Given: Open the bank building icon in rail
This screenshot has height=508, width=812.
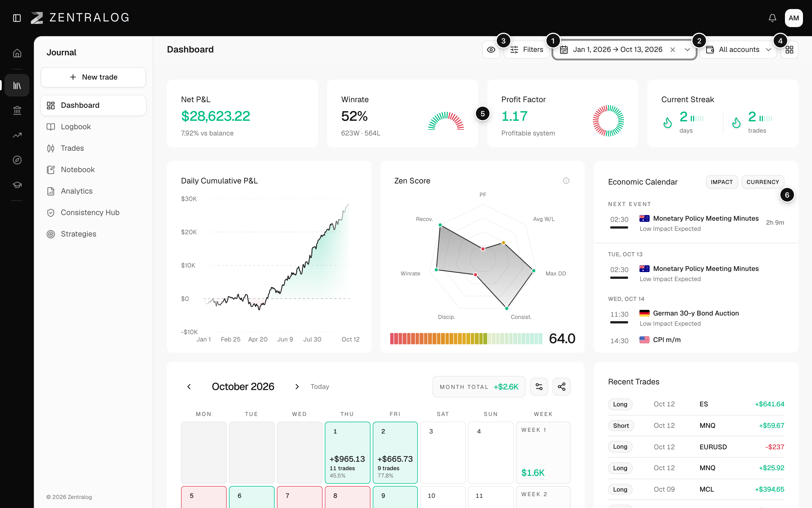Looking at the screenshot, I should click(x=17, y=110).
